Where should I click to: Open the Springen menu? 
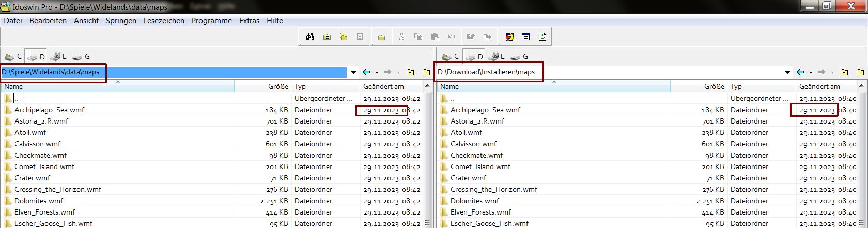(121, 21)
